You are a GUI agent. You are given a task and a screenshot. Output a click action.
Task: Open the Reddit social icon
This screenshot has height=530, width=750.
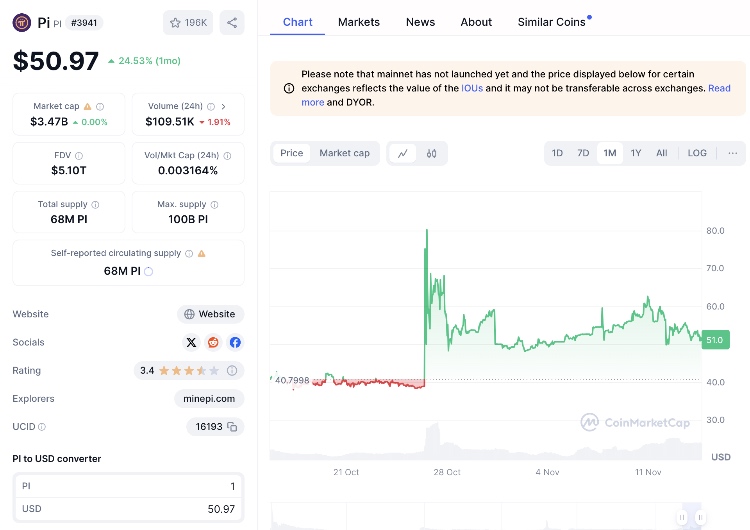[x=213, y=342]
